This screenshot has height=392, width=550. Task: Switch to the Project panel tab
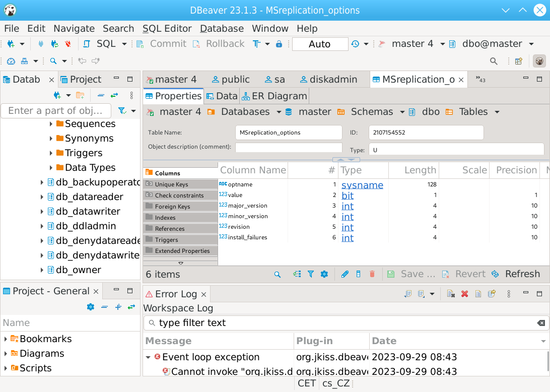pyautogui.click(x=81, y=80)
